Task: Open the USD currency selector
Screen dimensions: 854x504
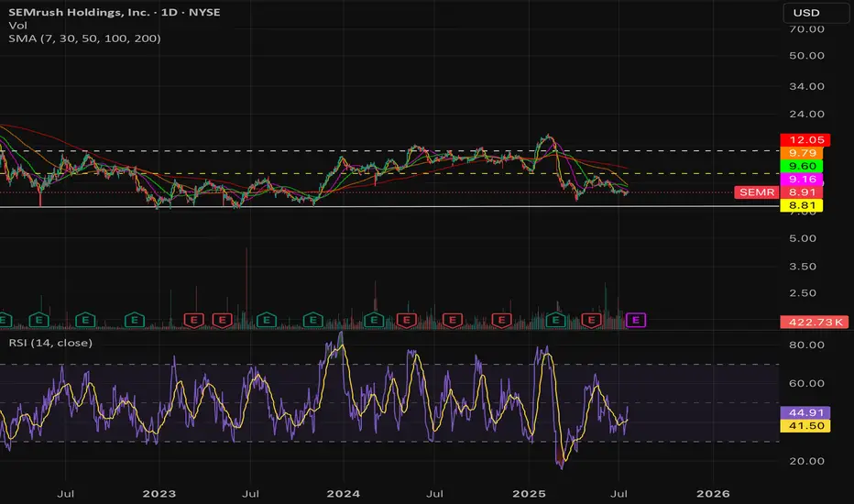Action: [x=816, y=13]
